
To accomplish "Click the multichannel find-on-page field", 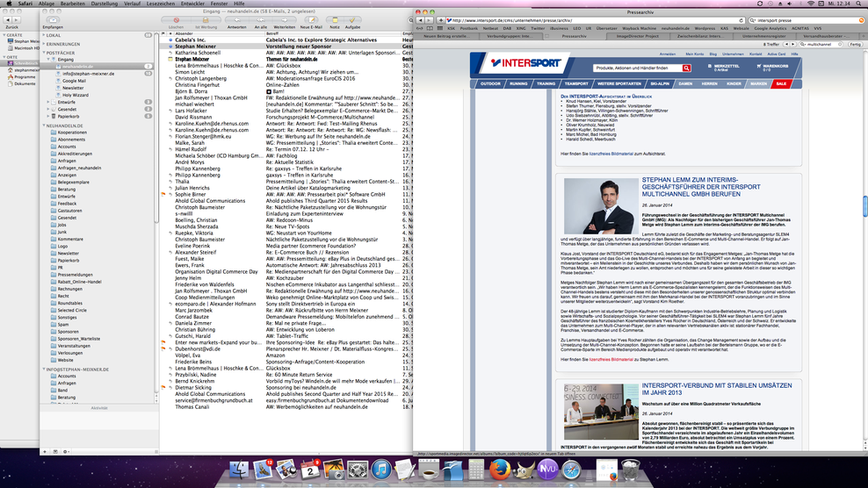I will pyautogui.click(x=822, y=44).
